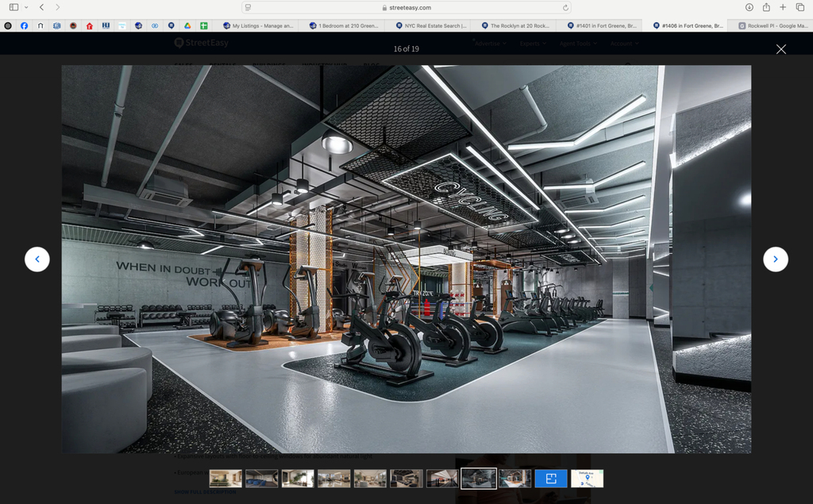The height and width of the screenshot is (504, 813).
Task: Open the map thumbnail
Action: pyautogui.click(x=587, y=478)
